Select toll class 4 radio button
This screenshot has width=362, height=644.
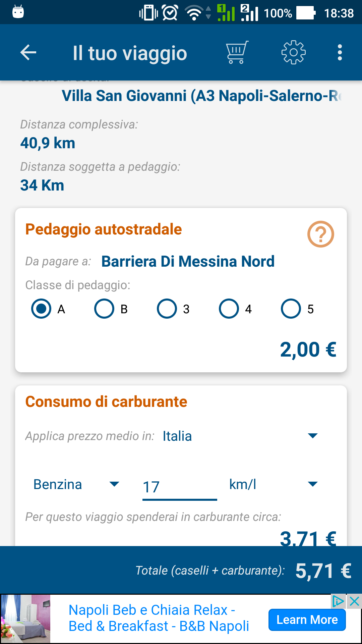coord(229,309)
